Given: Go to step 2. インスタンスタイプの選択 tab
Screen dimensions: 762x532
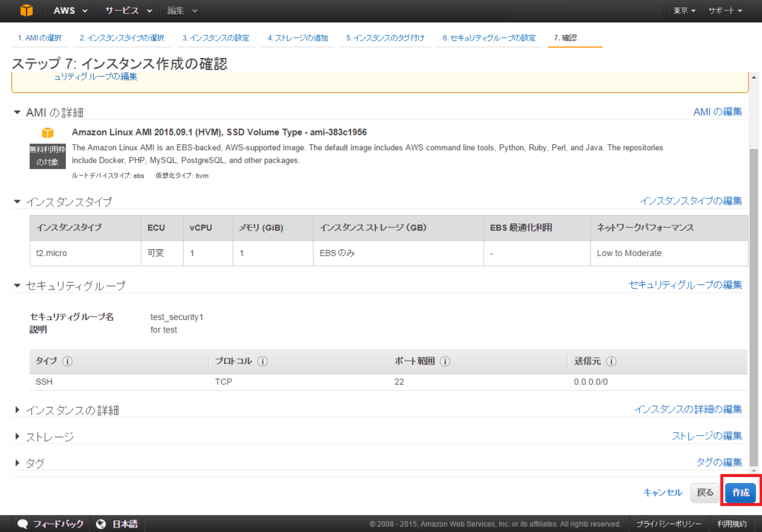Looking at the screenshot, I should coord(121,38).
